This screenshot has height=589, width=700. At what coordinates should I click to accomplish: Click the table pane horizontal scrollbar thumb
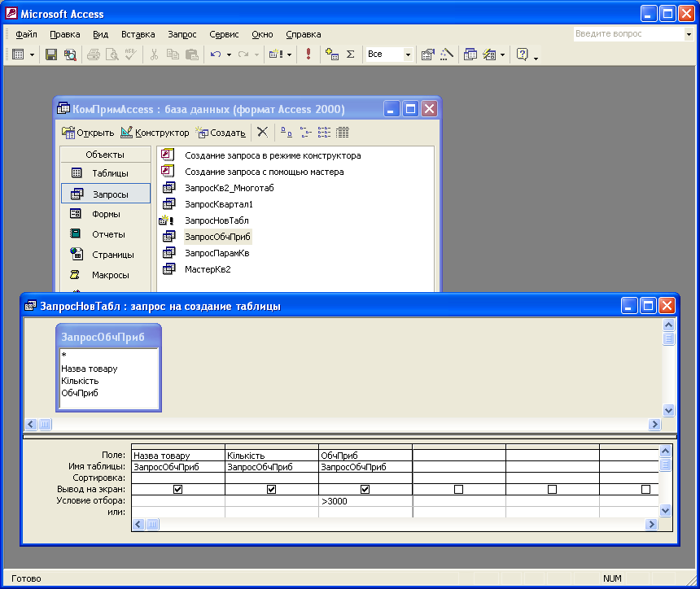(x=45, y=424)
